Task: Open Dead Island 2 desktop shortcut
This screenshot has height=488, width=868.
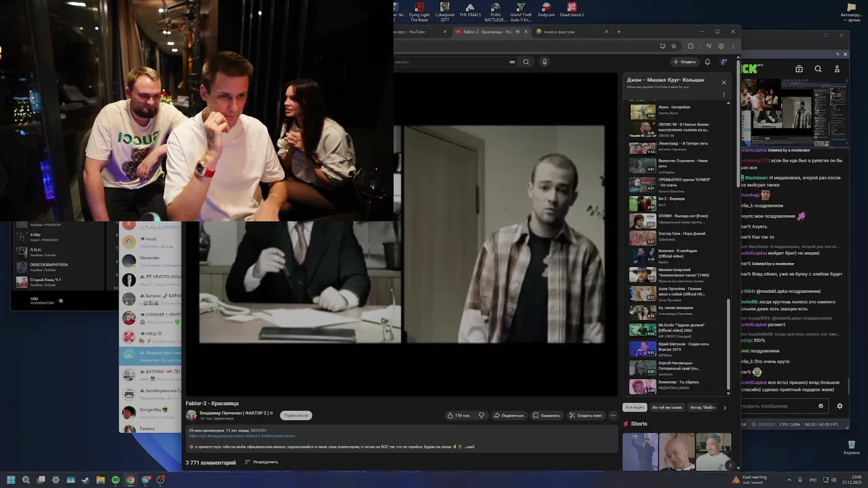Action: pyautogui.click(x=572, y=9)
